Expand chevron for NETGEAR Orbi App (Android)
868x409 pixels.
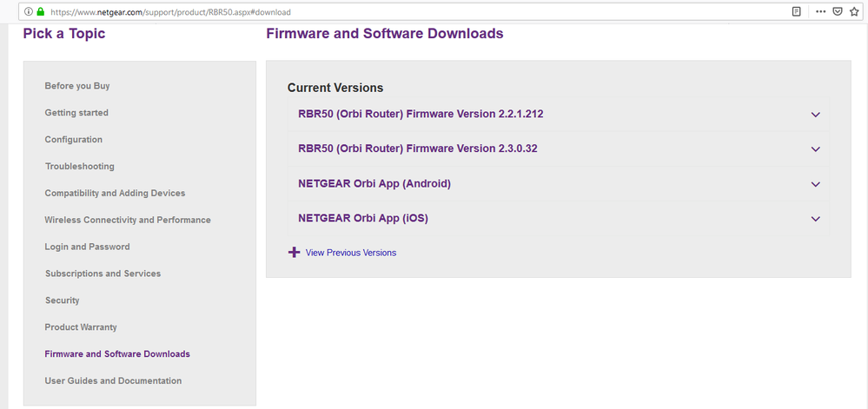pos(815,184)
